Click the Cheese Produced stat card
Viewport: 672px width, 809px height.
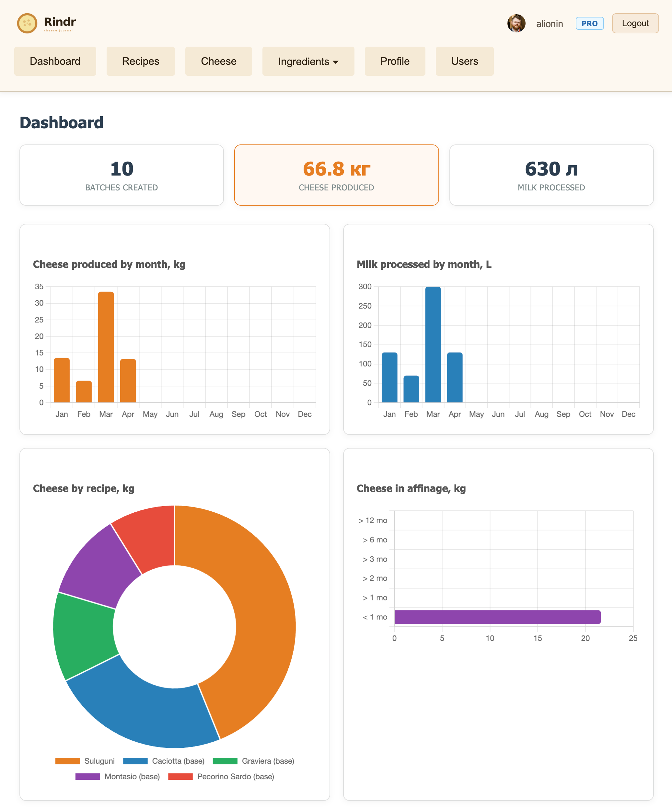point(336,175)
